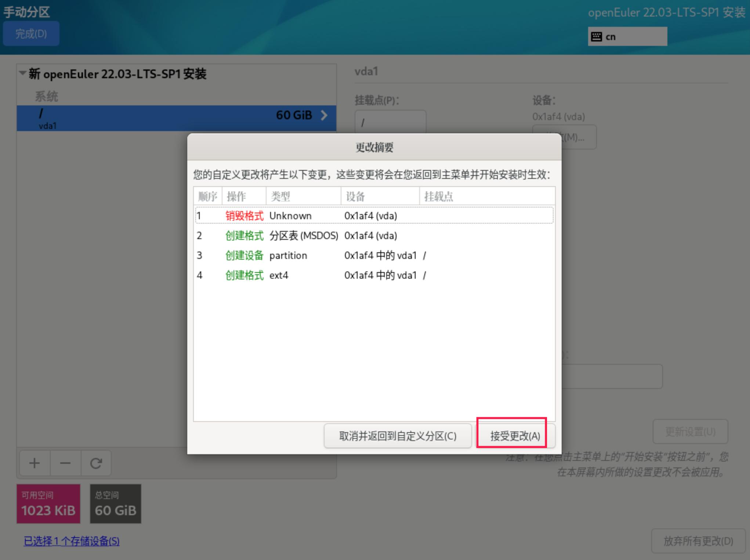Open the cn keyboard layout selector
The image size is (750, 560).
point(627,36)
